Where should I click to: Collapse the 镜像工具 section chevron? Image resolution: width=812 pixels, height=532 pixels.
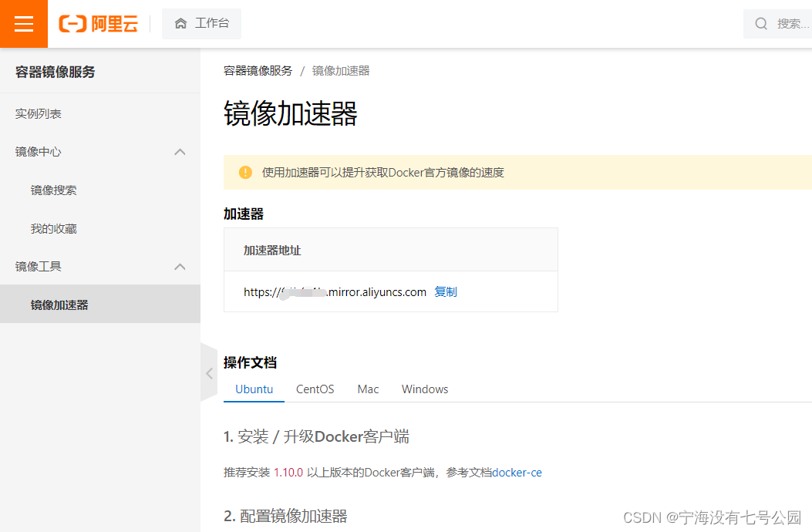pyautogui.click(x=180, y=267)
